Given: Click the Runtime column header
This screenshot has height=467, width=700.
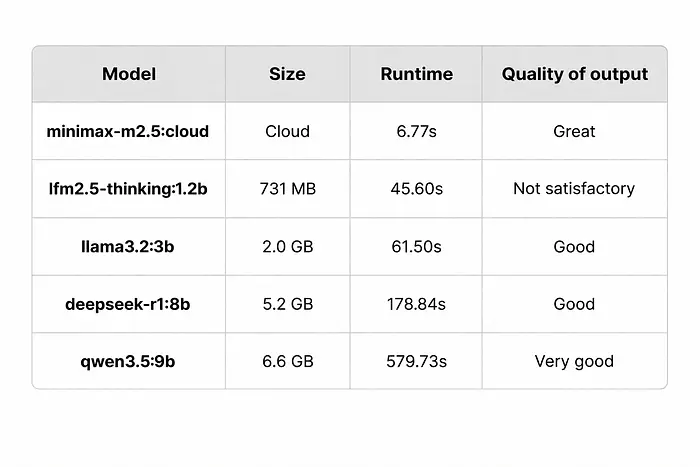Looking at the screenshot, I should [416, 74].
